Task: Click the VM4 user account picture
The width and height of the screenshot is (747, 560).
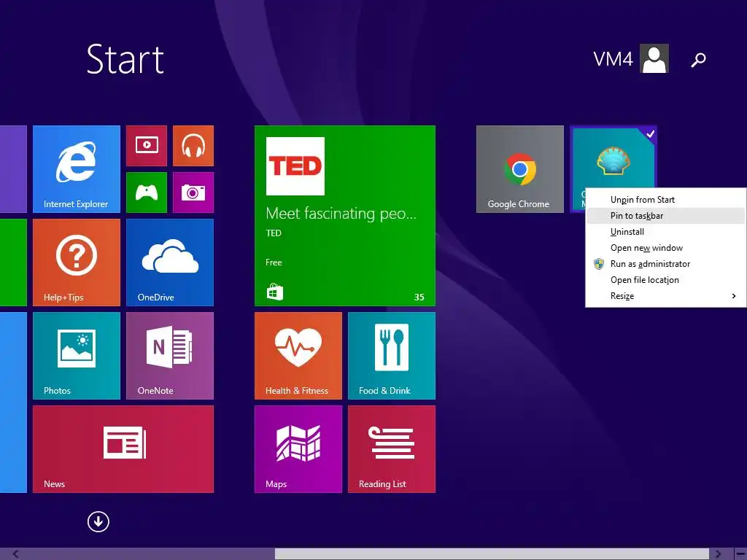Action: pos(654,58)
